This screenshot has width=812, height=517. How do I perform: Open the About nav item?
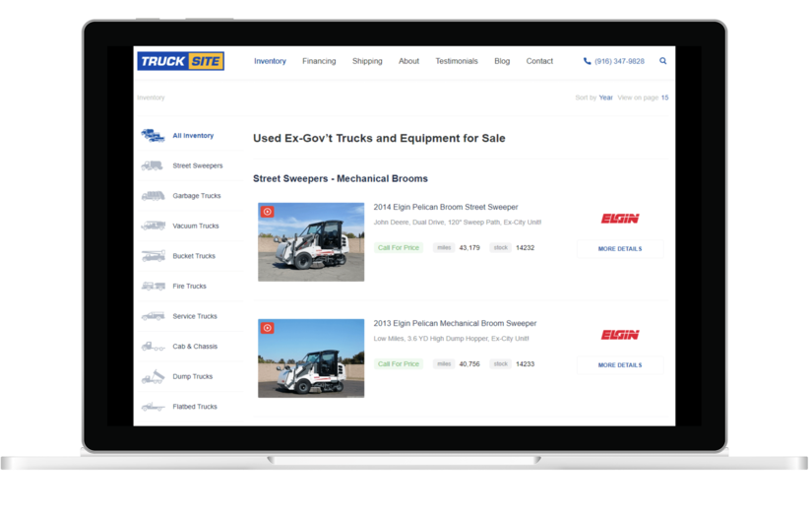408,61
